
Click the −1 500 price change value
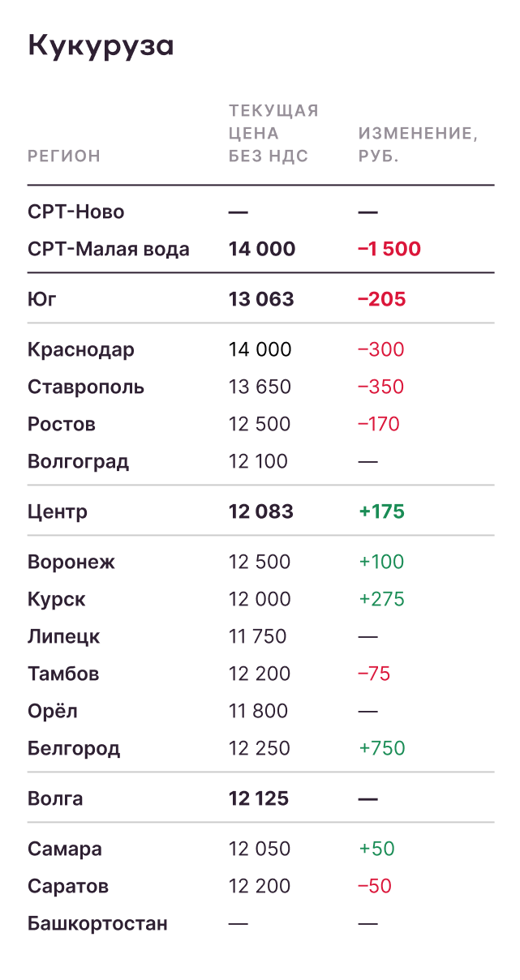(x=389, y=250)
